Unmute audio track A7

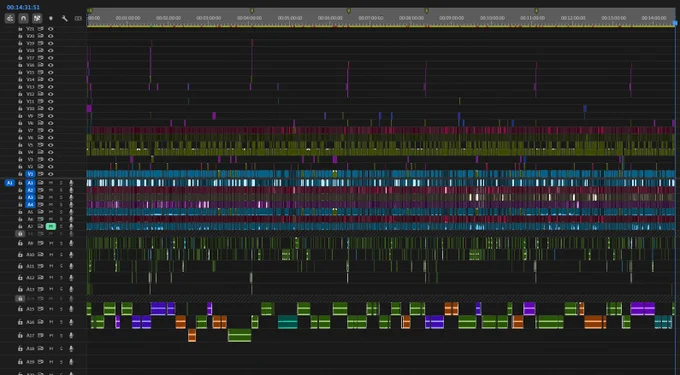click(x=51, y=226)
